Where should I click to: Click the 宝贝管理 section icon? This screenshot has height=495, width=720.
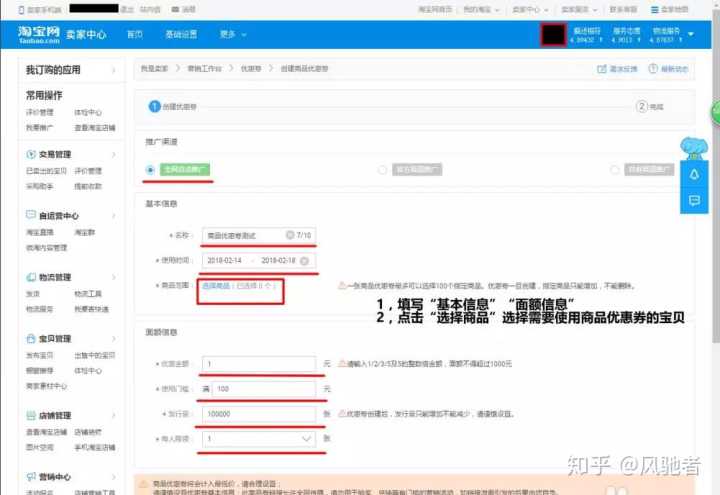click(x=31, y=338)
